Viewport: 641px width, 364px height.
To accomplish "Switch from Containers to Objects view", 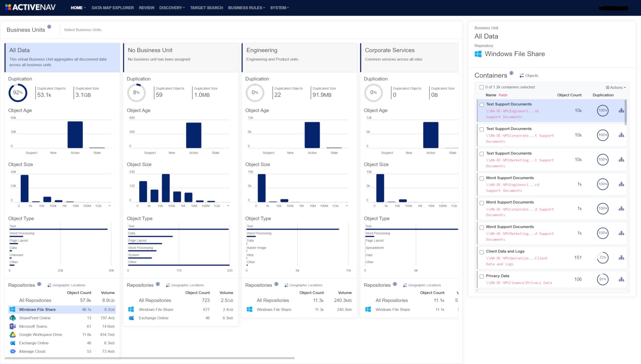I will (529, 76).
